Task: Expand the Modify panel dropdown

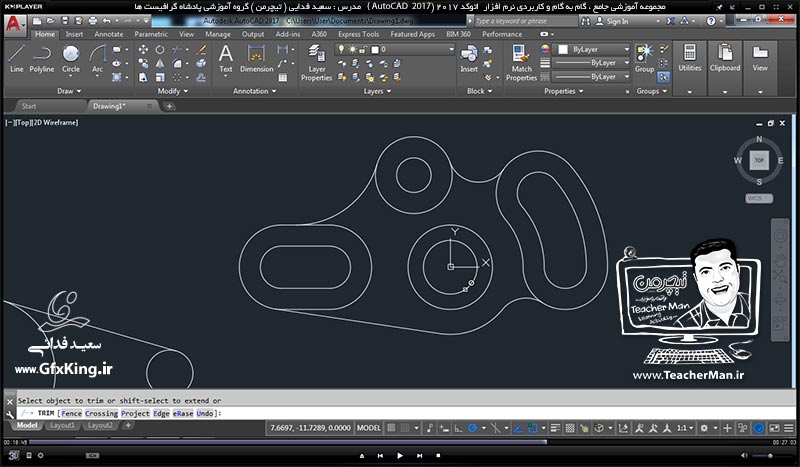Action: point(172,91)
